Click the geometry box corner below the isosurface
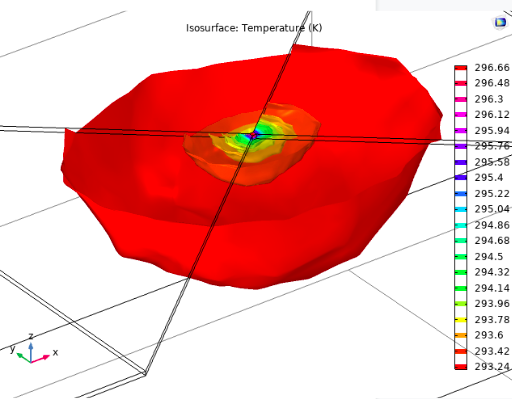 pos(145,373)
